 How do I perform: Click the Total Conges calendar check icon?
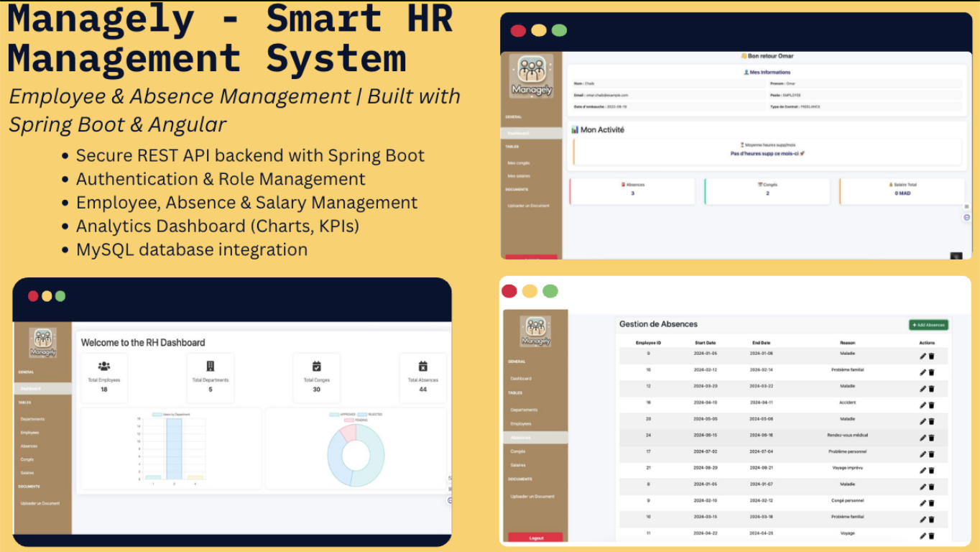pos(317,367)
